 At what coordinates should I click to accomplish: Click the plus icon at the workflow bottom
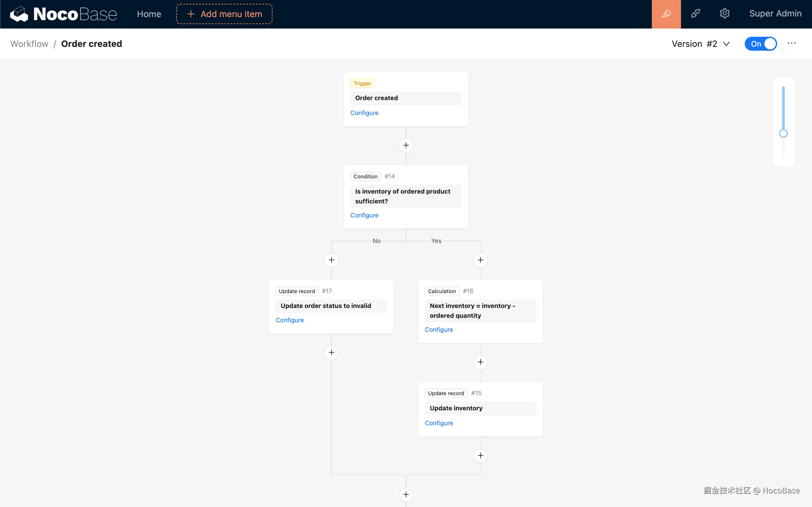406,494
